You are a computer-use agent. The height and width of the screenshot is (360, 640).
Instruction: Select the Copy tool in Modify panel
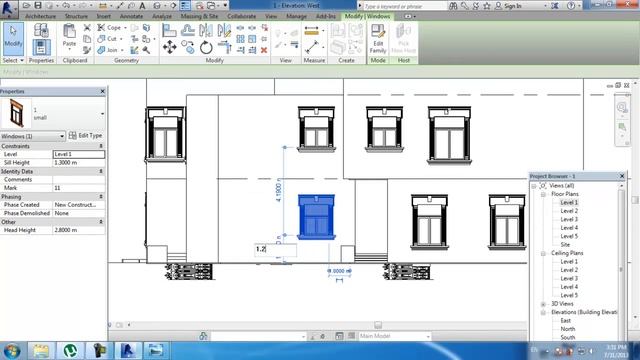188,47
